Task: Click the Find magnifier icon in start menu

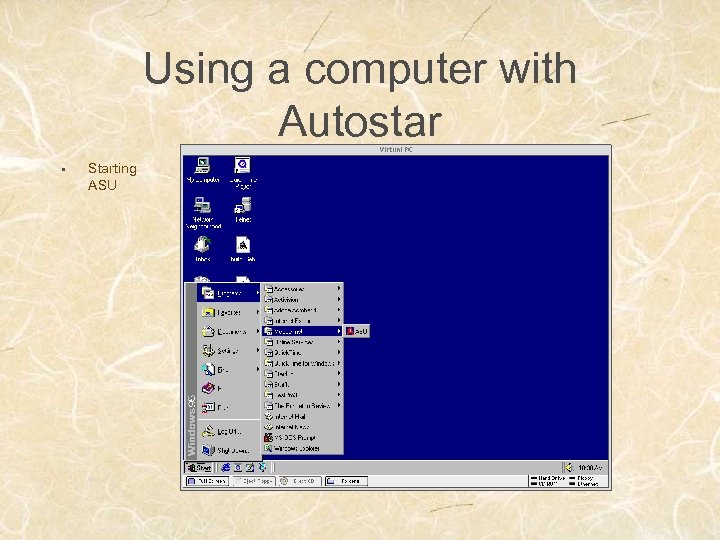Action: pos(208,369)
